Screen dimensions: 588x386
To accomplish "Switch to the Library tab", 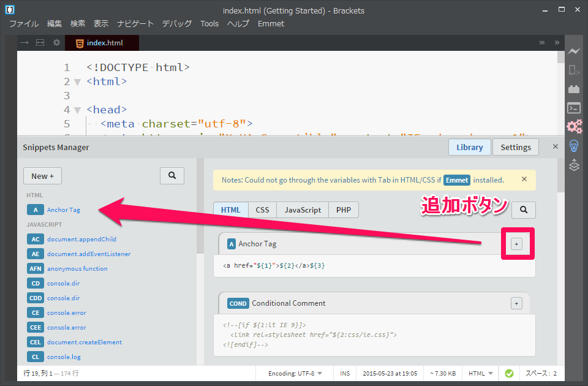I will point(470,147).
